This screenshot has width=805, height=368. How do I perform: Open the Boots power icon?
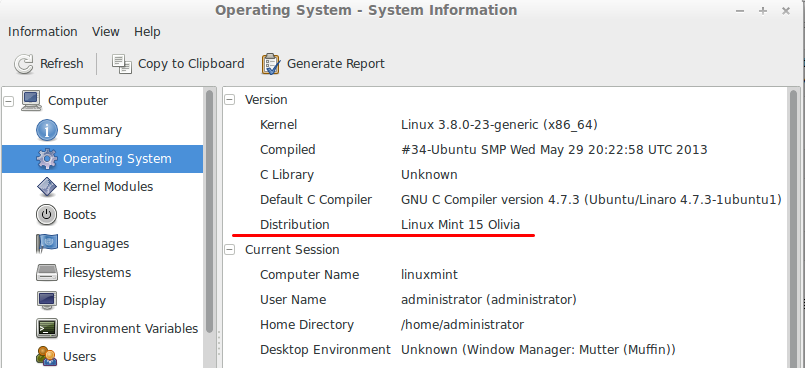coord(47,215)
